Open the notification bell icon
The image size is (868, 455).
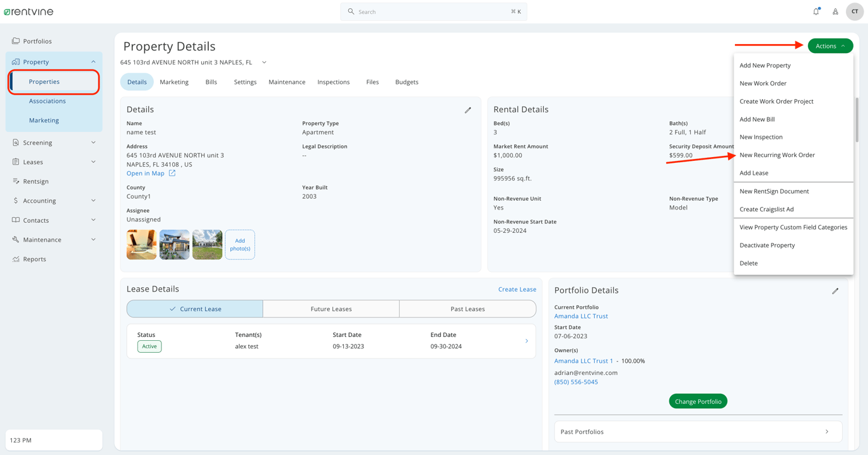pyautogui.click(x=816, y=11)
